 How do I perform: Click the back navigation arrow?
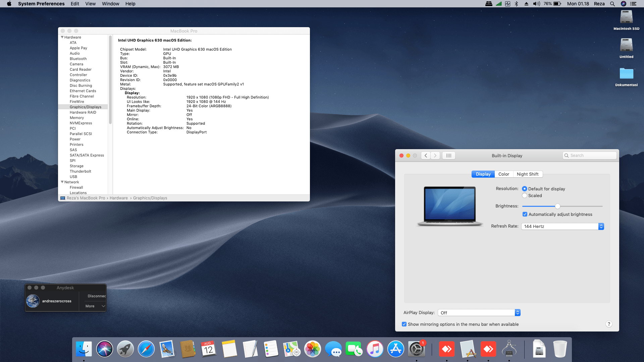[426, 156]
